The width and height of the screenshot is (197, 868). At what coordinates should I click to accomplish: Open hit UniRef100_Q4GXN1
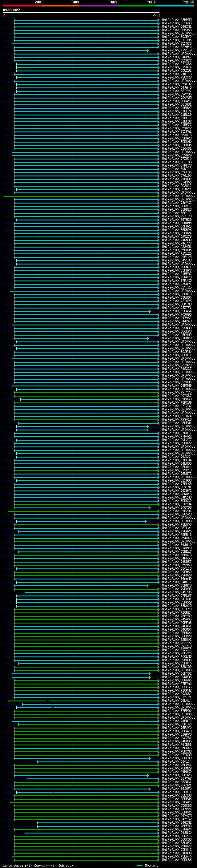pyautogui.click(x=177, y=26)
